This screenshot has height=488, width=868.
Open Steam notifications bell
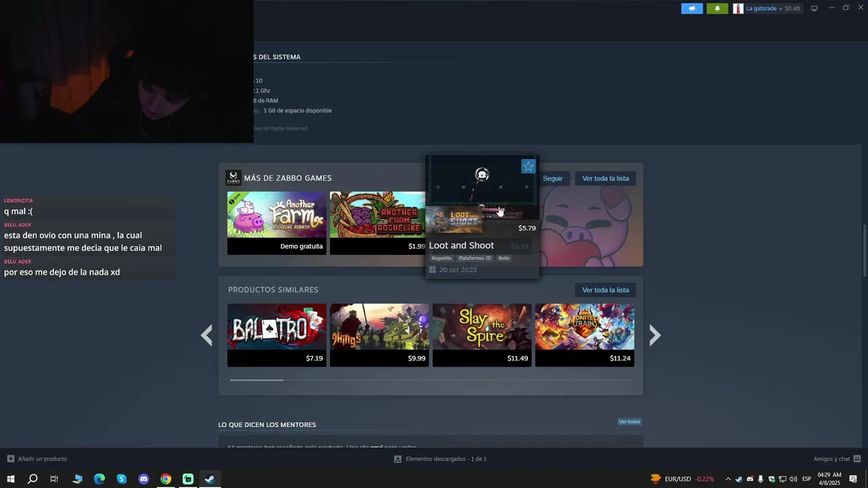pos(717,8)
